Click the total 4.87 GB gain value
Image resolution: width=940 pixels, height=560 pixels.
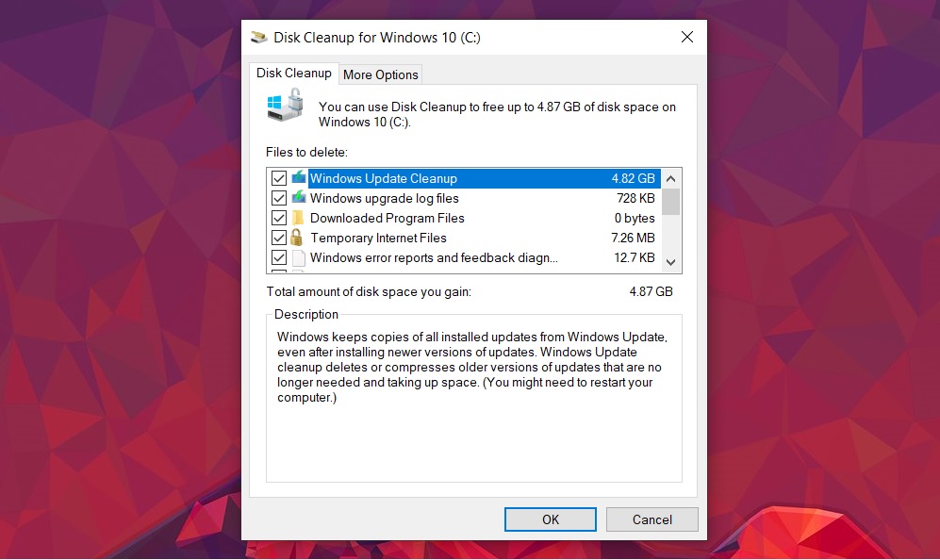click(x=651, y=291)
